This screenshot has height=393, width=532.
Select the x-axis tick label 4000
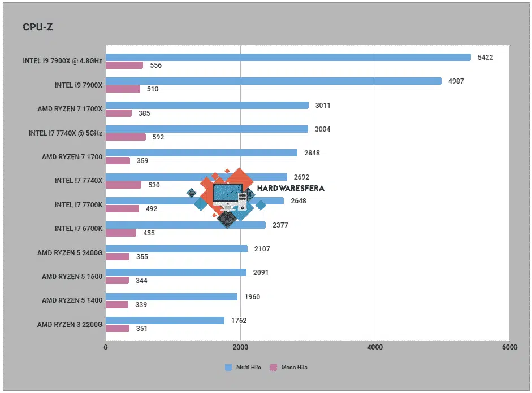(375, 347)
